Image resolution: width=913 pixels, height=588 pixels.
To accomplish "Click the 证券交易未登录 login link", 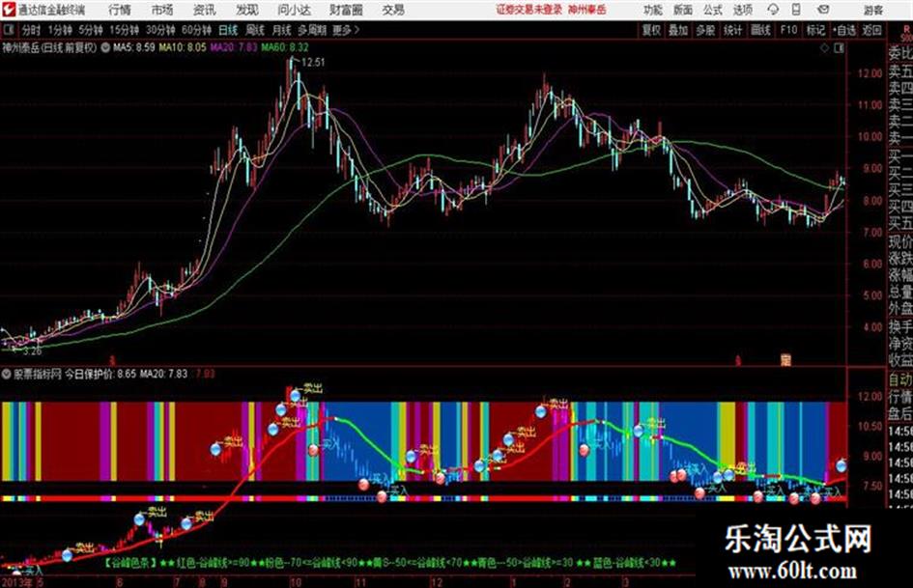I will pyautogui.click(x=529, y=10).
